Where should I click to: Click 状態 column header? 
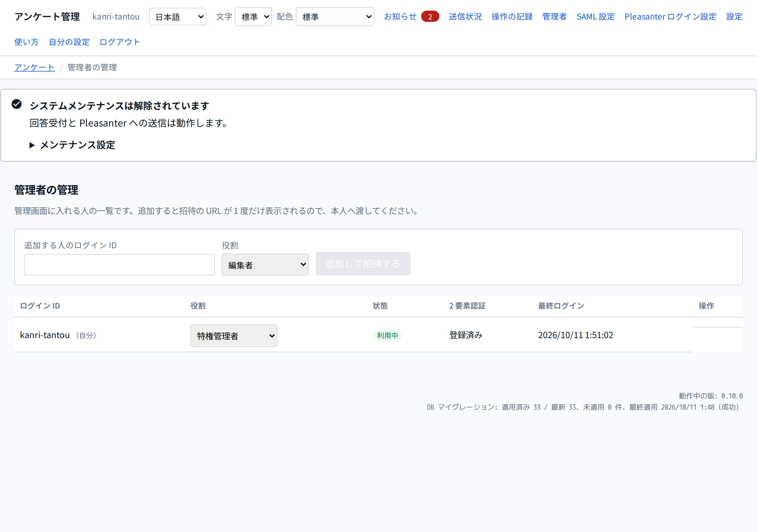tap(380, 306)
